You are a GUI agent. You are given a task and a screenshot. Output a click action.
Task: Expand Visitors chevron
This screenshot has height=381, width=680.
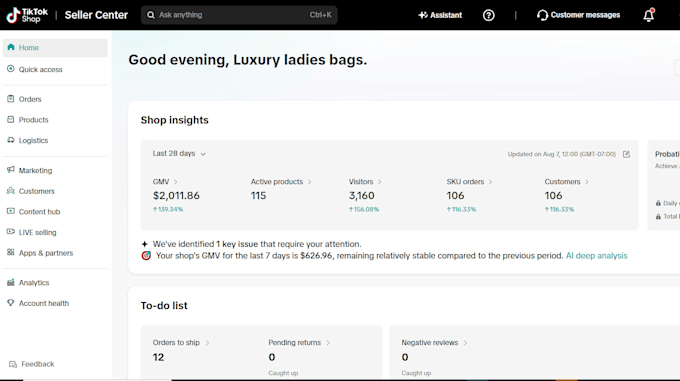point(379,182)
